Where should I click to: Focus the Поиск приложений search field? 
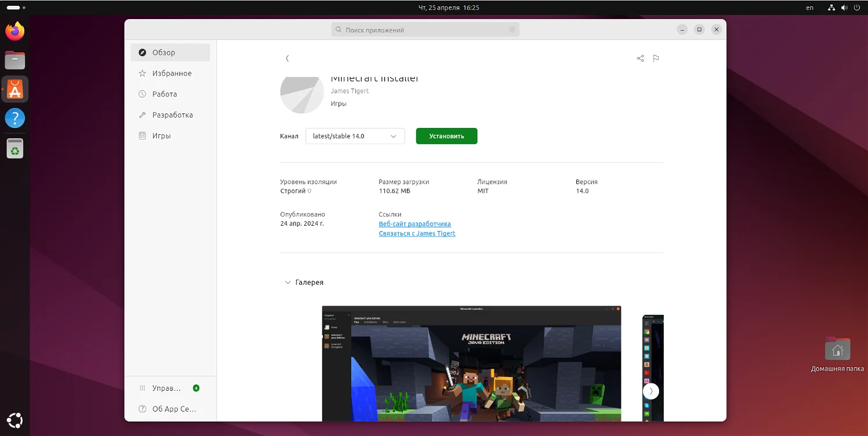(425, 30)
